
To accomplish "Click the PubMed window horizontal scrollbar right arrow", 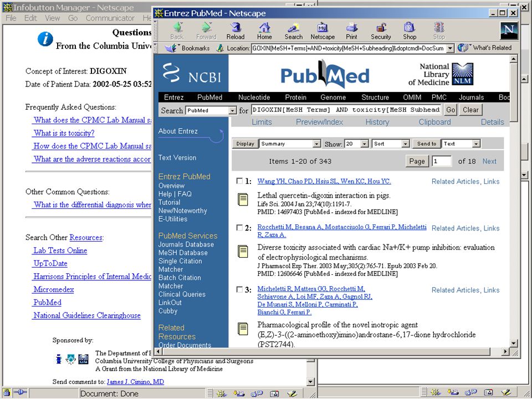I will [x=505, y=351].
